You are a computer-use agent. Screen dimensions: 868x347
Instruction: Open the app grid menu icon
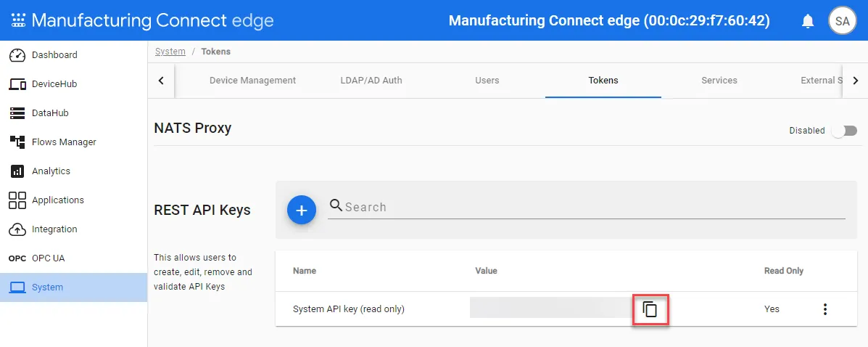coord(19,21)
